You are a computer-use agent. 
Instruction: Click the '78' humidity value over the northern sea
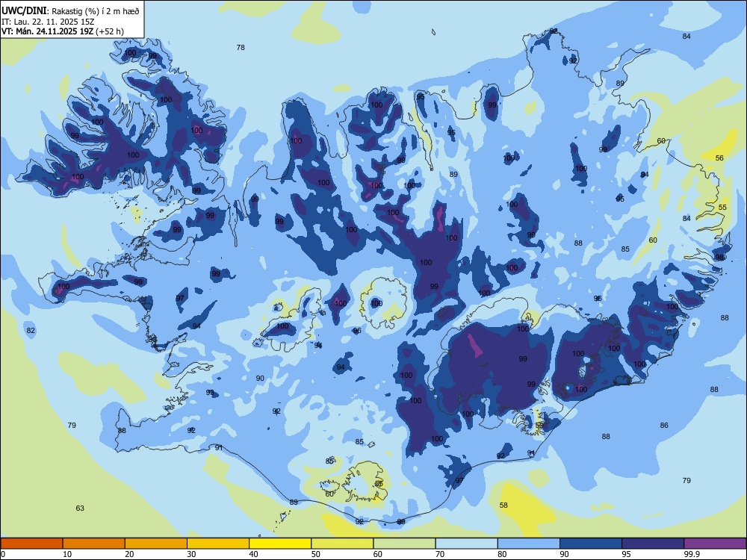(x=241, y=47)
